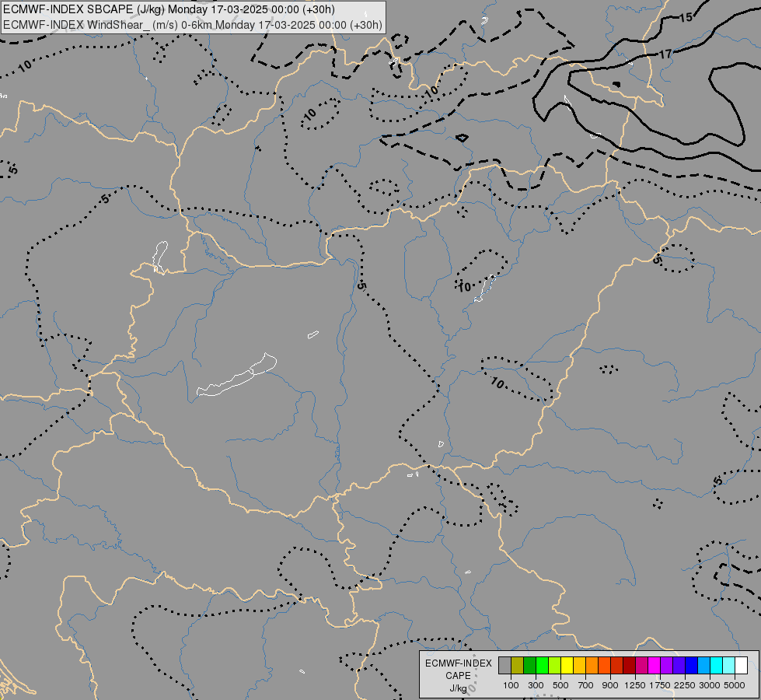Click the 100 legend value label

[x=511, y=685]
